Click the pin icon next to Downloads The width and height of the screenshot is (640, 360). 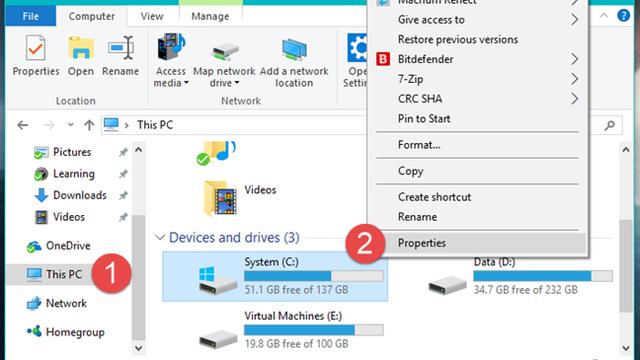click(123, 196)
